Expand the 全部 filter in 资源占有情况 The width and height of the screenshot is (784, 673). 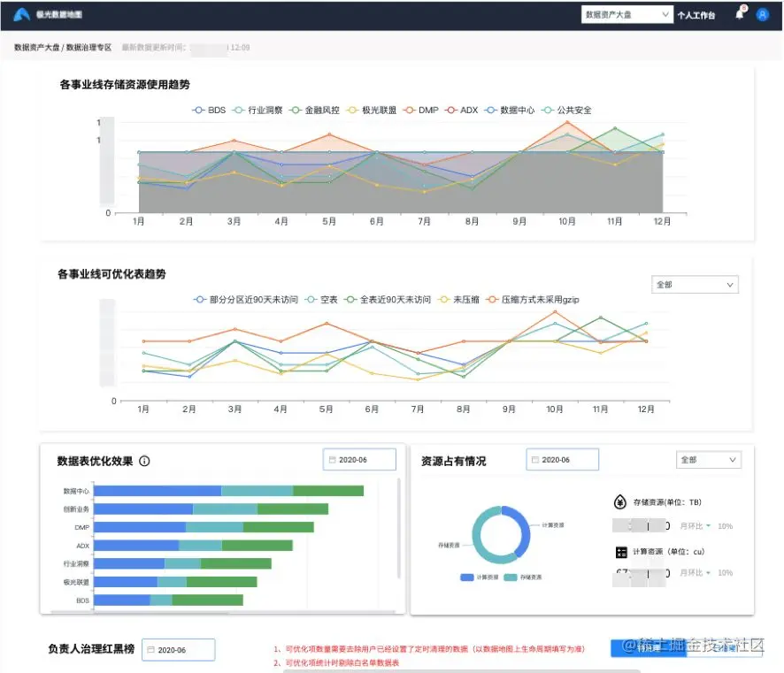point(709,460)
